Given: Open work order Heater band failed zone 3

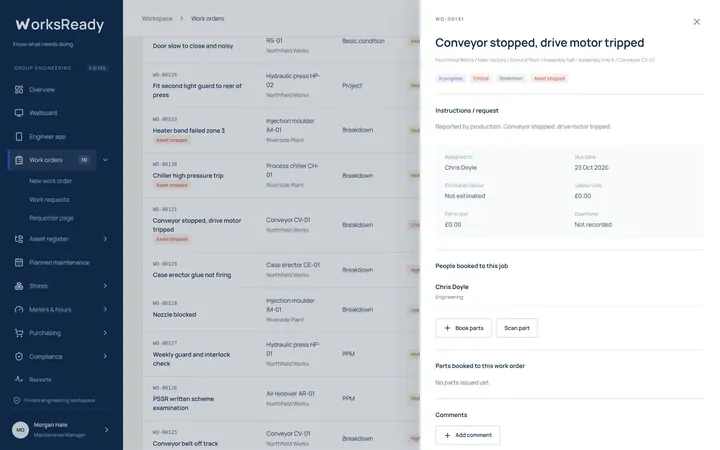Looking at the screenshot, I should pos(189,130).
